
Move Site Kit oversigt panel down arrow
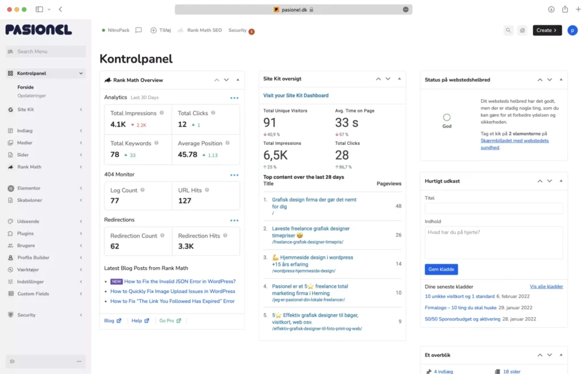[x=388, y=79]
